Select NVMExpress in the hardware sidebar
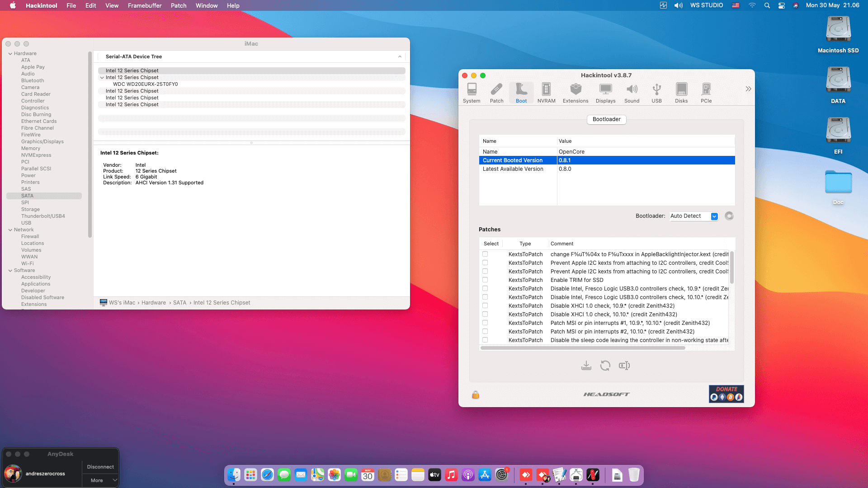 click(36, 155)
